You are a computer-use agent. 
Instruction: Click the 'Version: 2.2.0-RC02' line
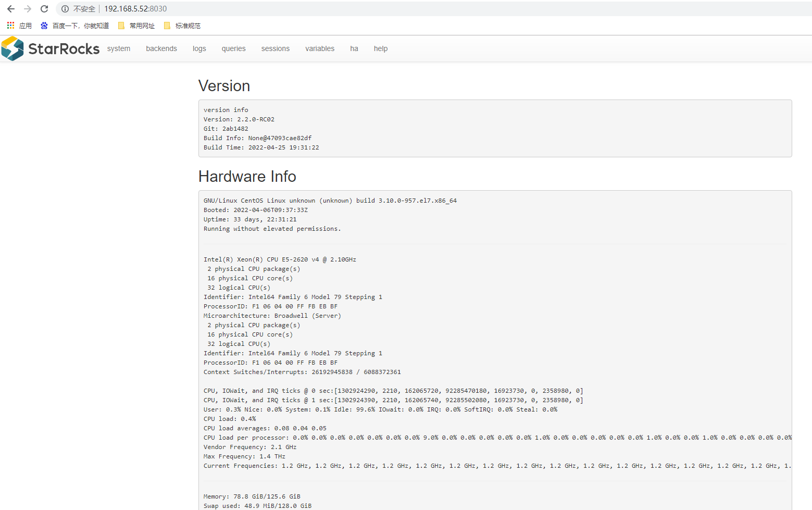coord(239,119)
